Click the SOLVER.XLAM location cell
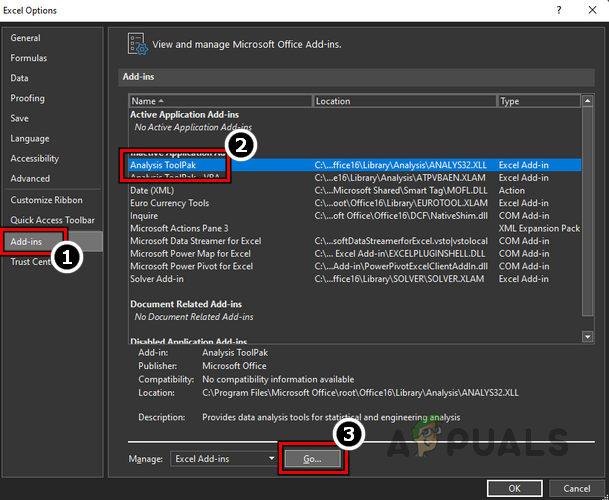Screen dimensions: 609x500 pyautogui.click(x=399, y=279)
